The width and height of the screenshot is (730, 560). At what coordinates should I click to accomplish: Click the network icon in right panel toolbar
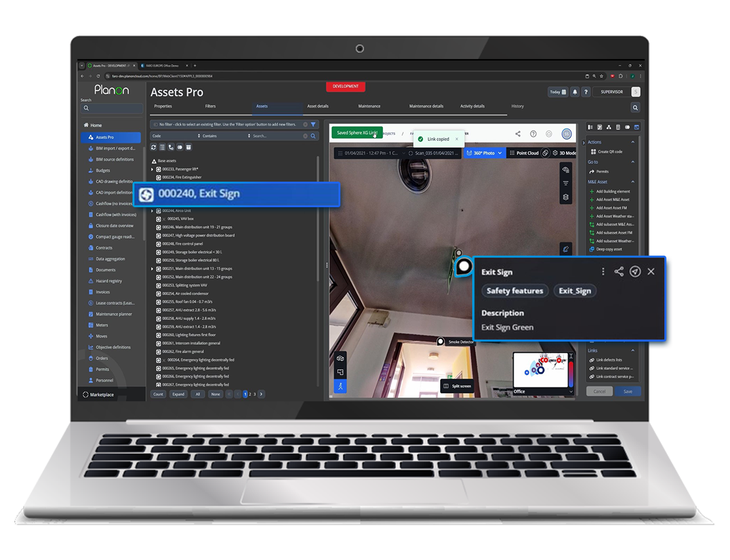click(x=609, y=127)
